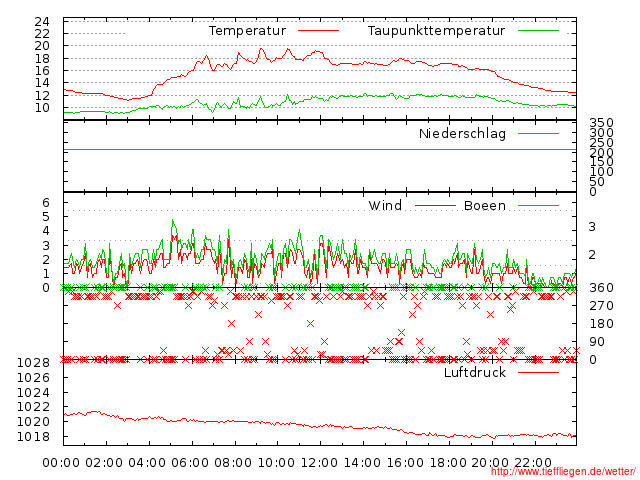Click the 1028 pressure axis label
Viewport: 640px width, 480px height.
tap(33, 363)
